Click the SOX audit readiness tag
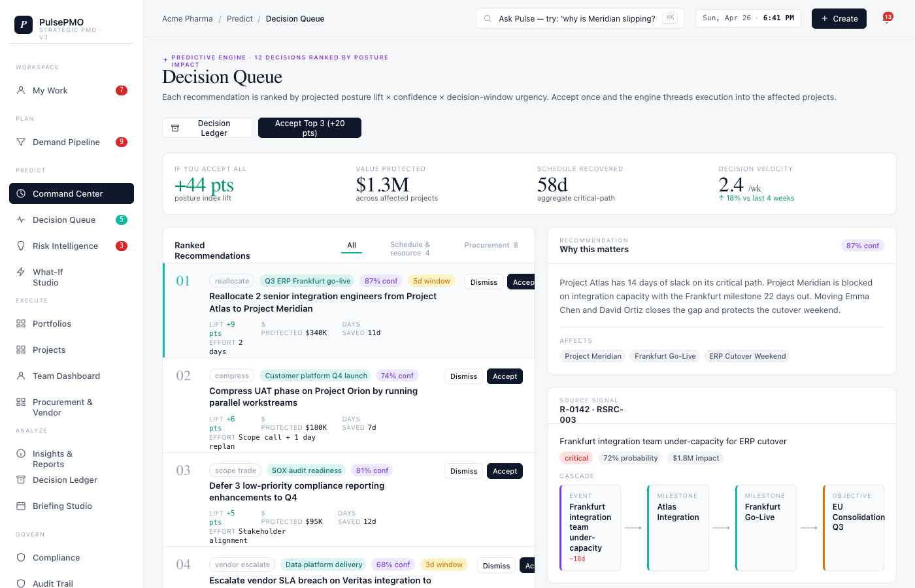 [307, 470]
